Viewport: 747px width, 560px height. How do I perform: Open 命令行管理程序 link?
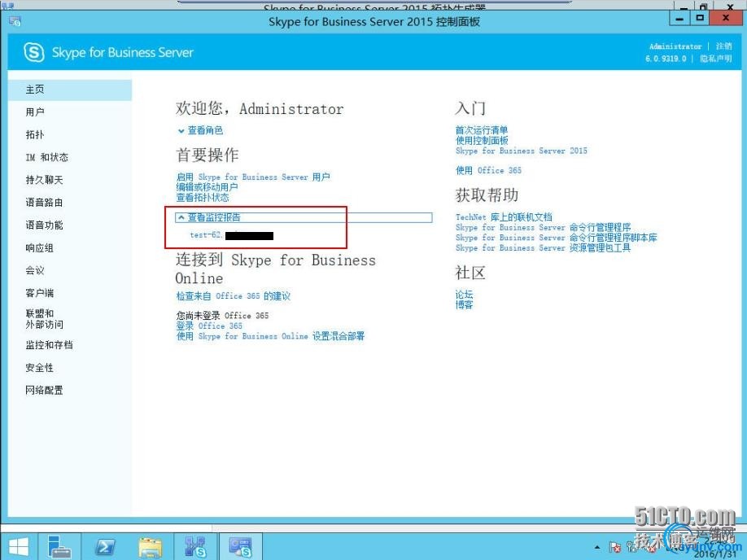[543, 227]
